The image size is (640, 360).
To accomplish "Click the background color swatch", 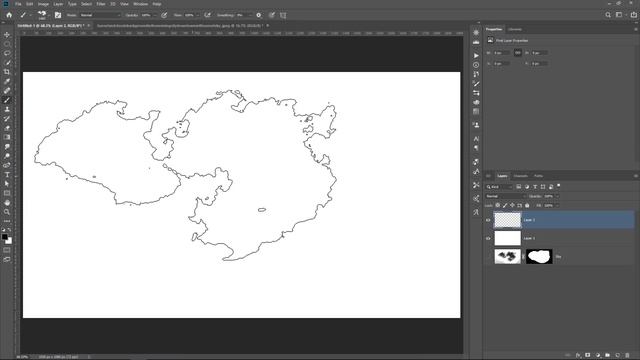I will tap(9, 241).
